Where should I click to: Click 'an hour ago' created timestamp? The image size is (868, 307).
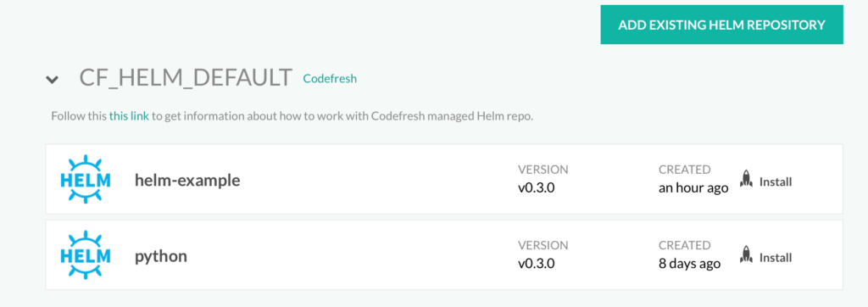tap(693, 188)
